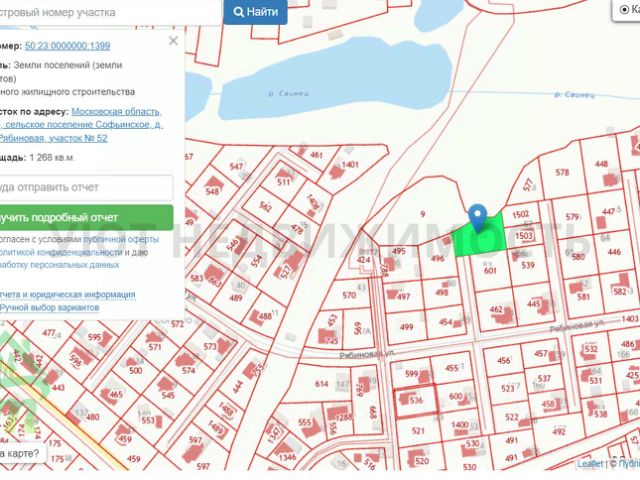
Task: Select parcel 523 on the map
Action: [507, 388]
